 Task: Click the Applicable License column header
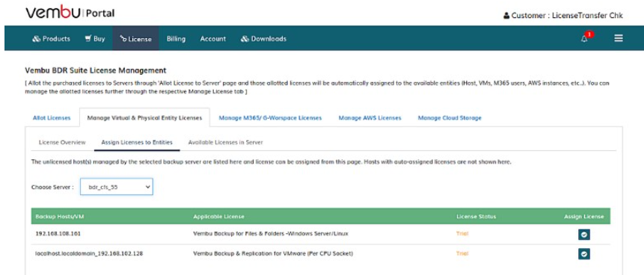point(218,216)
